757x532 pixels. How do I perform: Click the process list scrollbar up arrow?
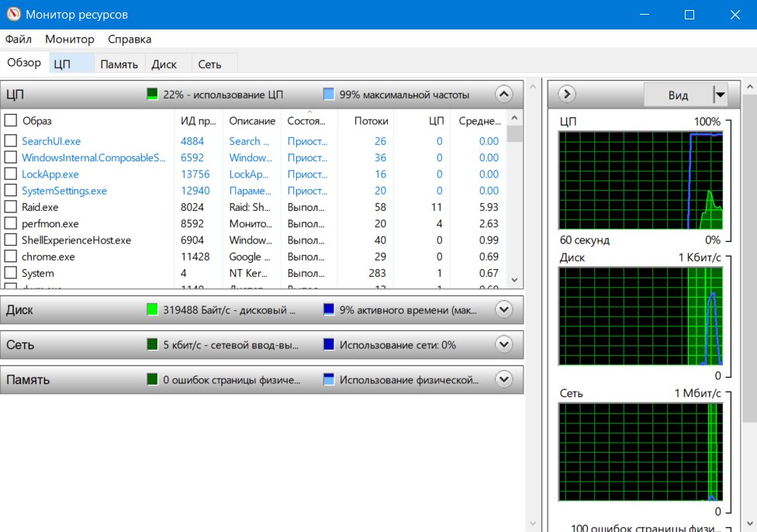[x=515, y=118]
